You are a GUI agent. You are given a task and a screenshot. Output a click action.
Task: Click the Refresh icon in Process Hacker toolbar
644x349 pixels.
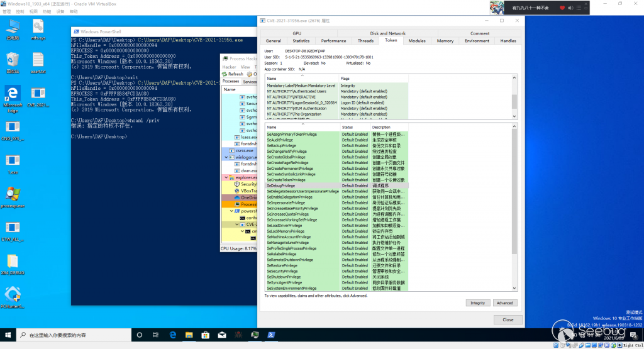point(224,74)
